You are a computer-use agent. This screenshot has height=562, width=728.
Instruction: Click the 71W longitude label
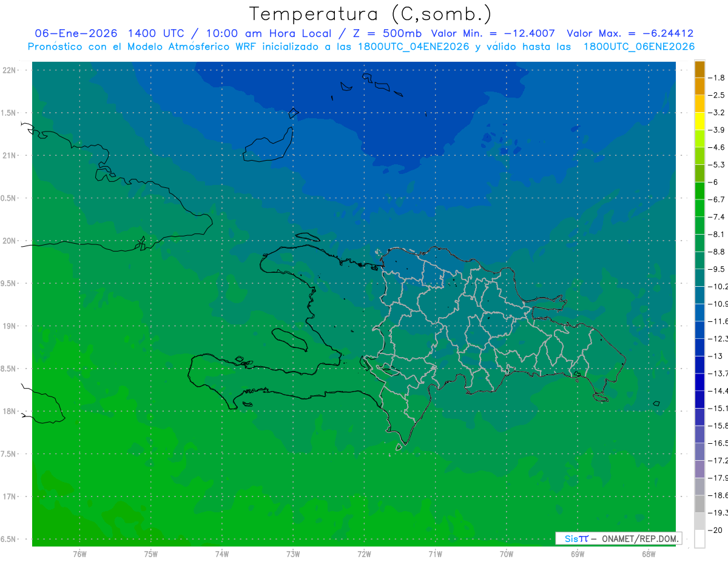point(435,554)
